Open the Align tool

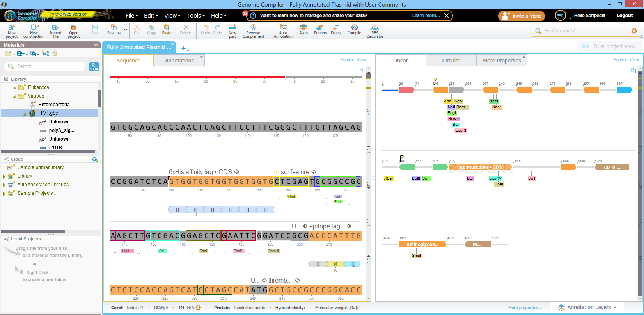303,30
